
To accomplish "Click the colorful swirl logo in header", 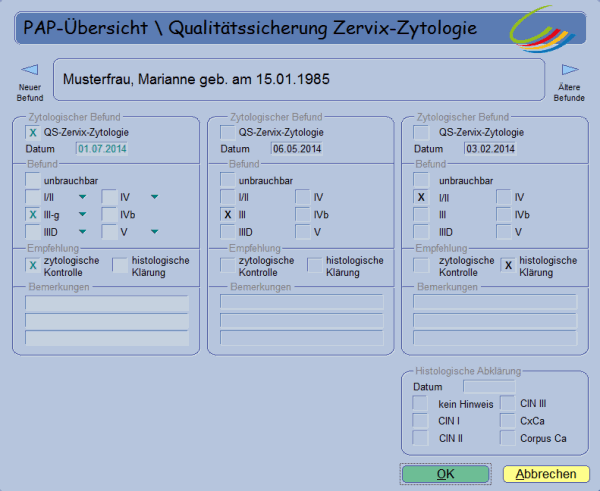I will point(547,29).
